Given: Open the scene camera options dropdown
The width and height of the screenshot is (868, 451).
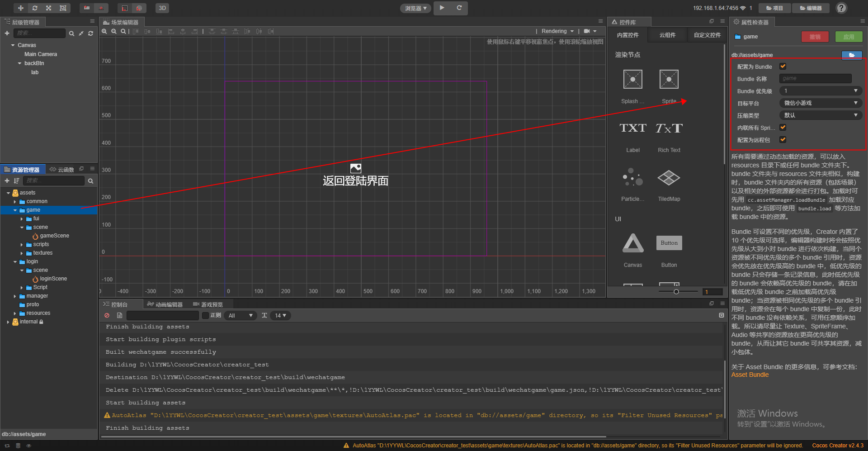Looking at the screenshot, I should coord(590,31).
